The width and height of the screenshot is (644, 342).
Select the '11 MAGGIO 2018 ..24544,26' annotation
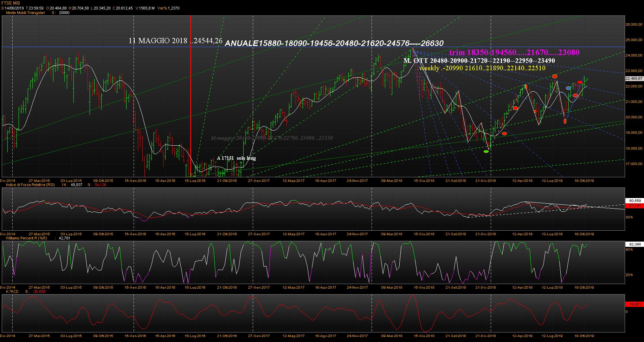point(175,40)
